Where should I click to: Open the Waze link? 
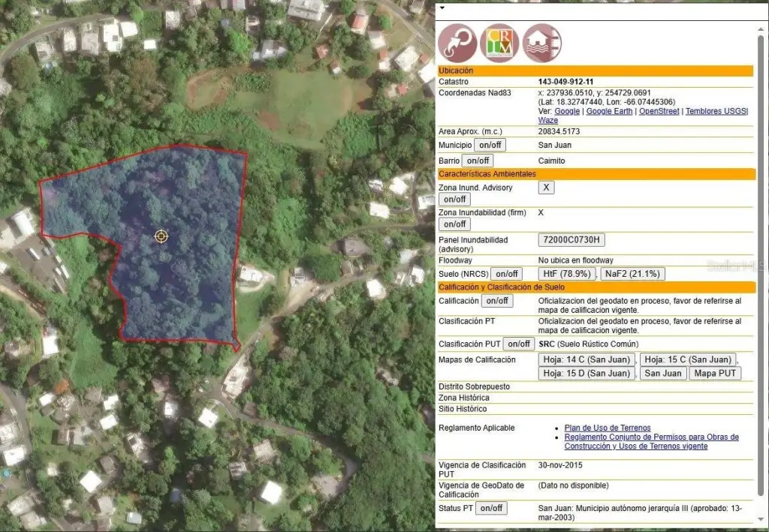tap(548, 120)
